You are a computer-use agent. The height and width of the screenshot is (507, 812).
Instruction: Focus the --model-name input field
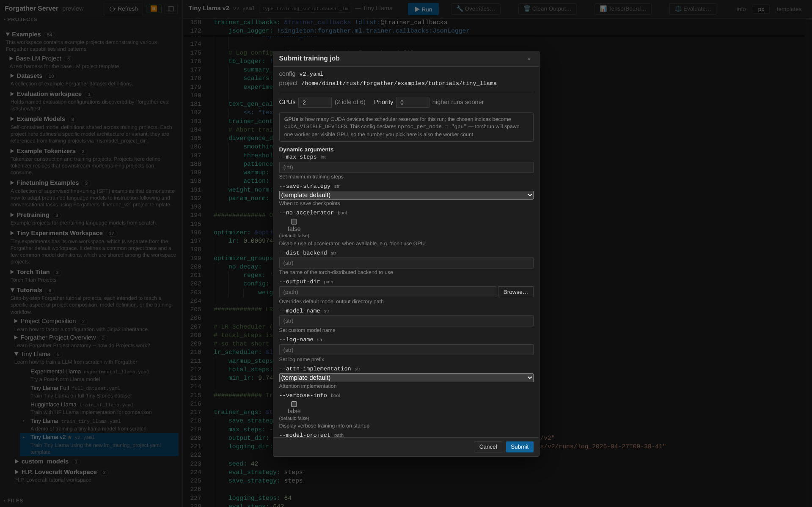pyautogui.click(x=406, y=321)
